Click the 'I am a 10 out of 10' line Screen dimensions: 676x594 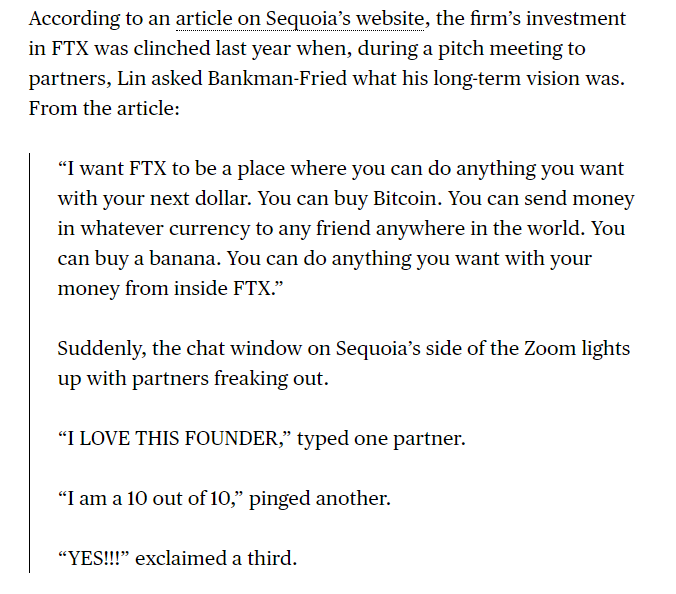pos(224,499)
